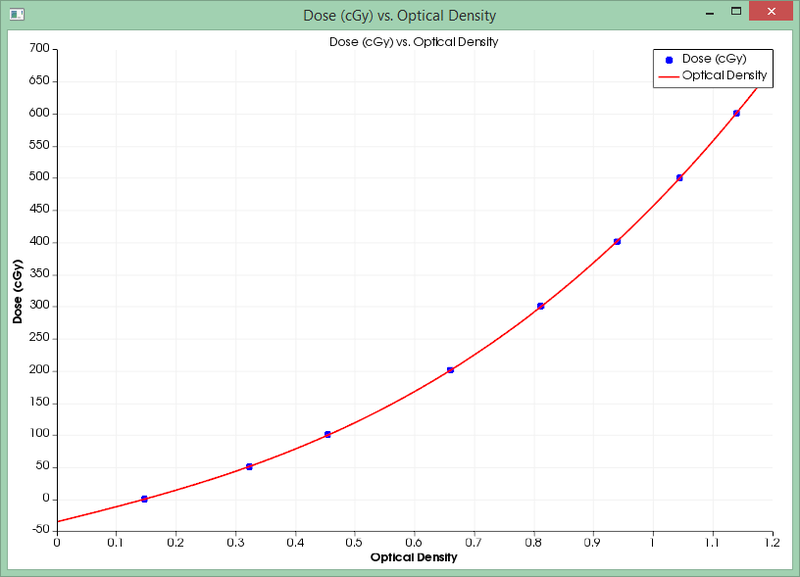Click 'Dose (cGy)' text in the legend
This screenshot has width=800, height=577.
point(714,60)
